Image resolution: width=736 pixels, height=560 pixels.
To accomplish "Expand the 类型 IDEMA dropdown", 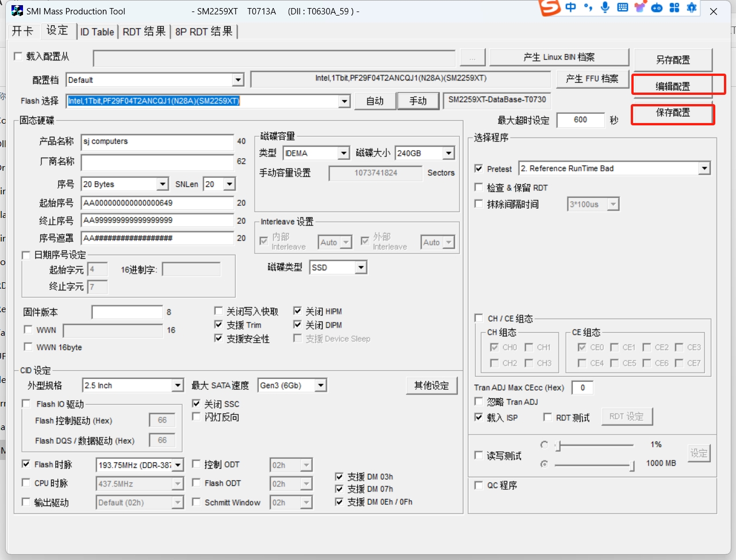I will click(343, 153).
